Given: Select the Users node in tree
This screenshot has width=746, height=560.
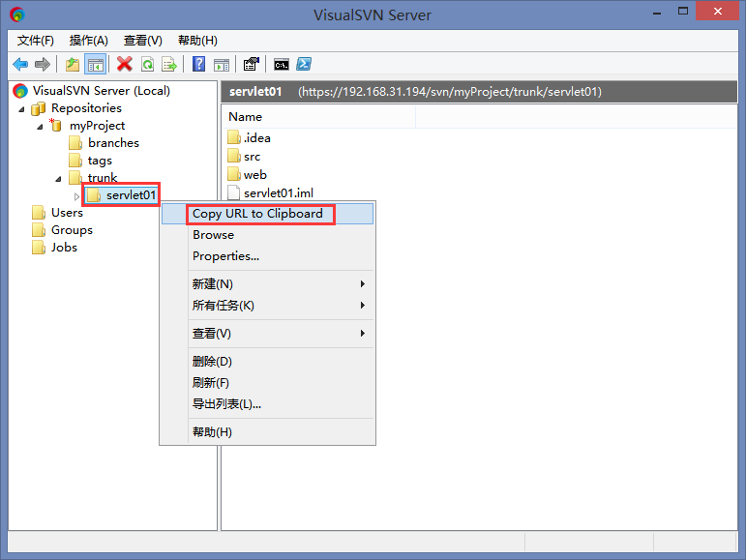Looking at the screenshot, I should point(67,213).
